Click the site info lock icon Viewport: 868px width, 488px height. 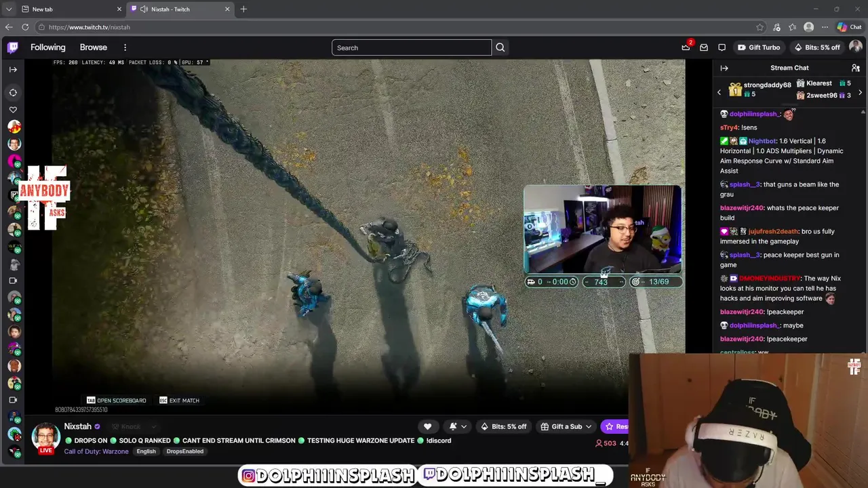41,27
